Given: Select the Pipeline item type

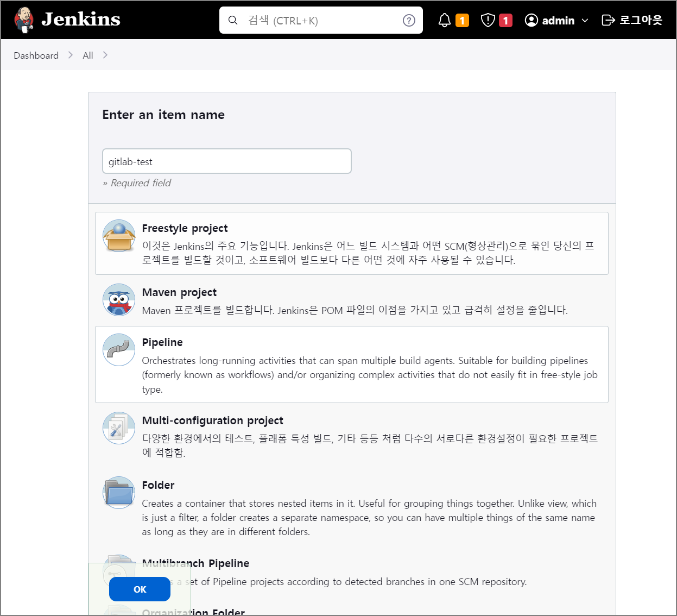Looking at the screenshot, I should tap(352, 364).
